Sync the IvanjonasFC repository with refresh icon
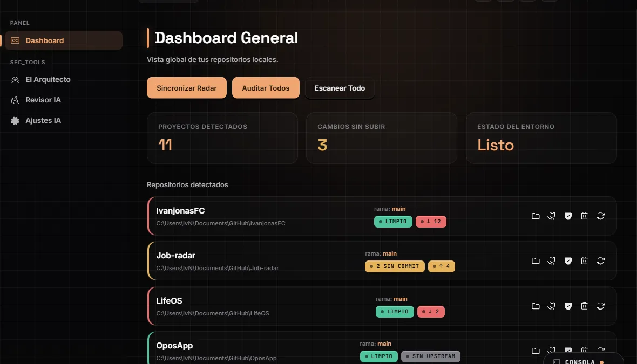 (600, 216)
